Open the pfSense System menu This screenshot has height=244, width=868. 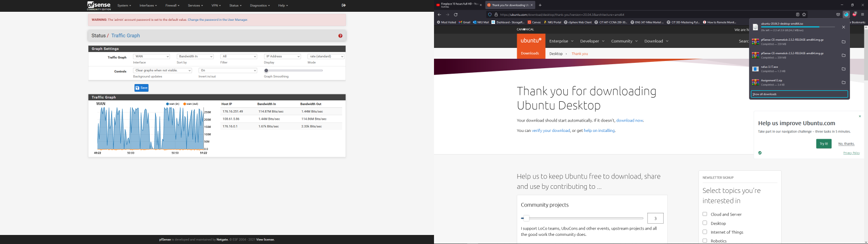tap(124, 5)
